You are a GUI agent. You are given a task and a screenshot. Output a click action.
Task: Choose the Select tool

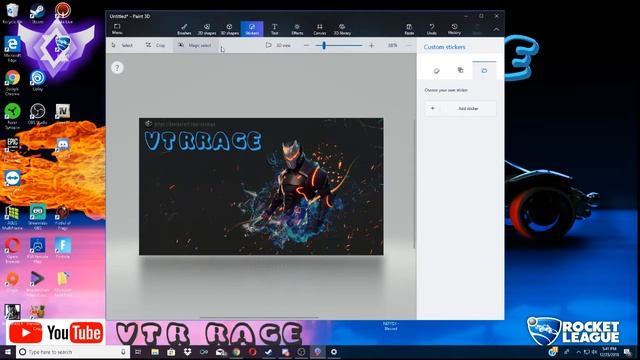[x=122, y=45]
